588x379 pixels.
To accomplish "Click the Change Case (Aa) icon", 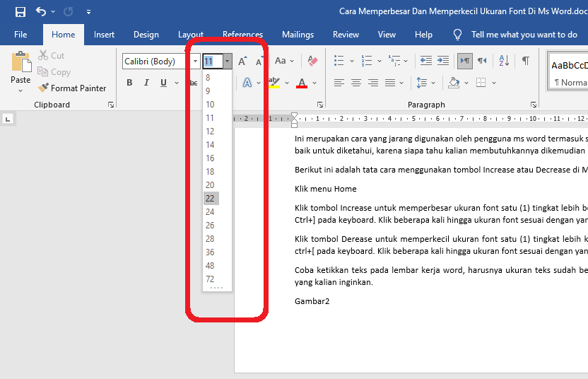I will click(x=281, y=61).
